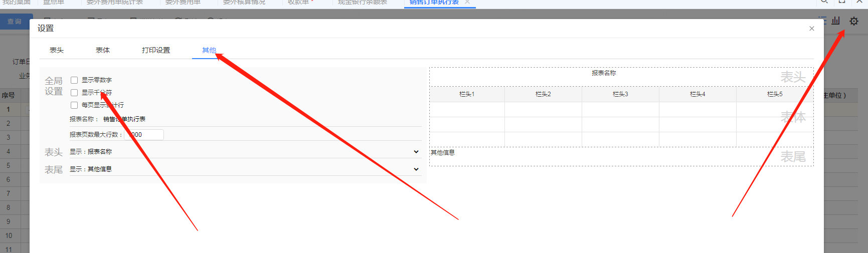Select the 其他 settings tab
The image size is (868, 253).
[209, 50]
